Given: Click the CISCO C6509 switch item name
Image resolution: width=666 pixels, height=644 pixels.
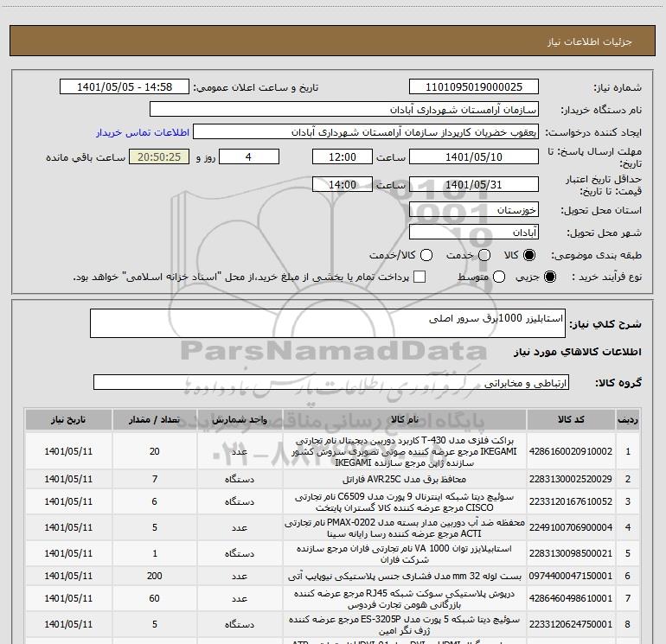Looking at the screenshot, I should [x=405, y=501].
